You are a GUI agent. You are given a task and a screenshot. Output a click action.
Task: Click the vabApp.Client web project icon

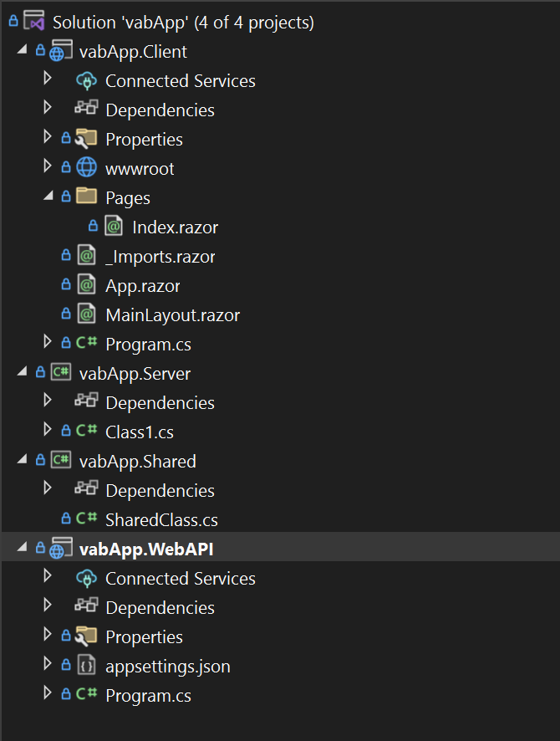61,52
